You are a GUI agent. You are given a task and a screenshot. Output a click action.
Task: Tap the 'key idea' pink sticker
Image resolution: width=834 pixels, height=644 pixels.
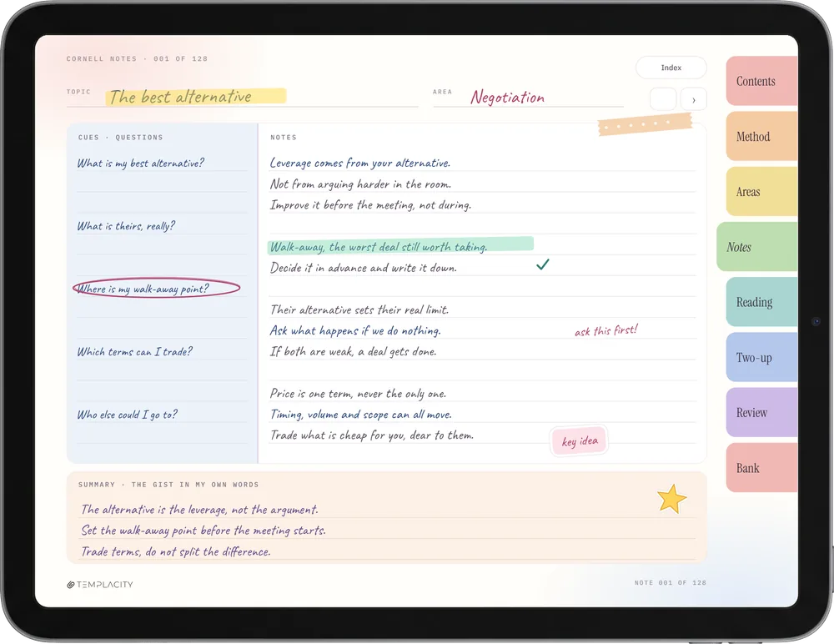click(x=580, y=441)
